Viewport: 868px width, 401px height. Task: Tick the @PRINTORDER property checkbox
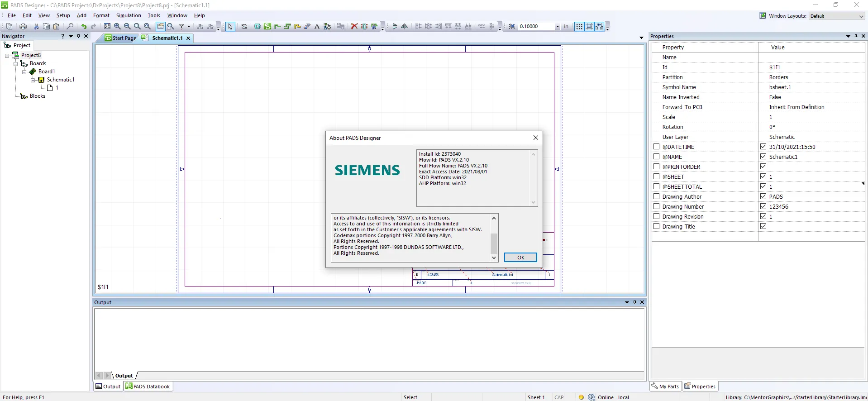pyautogui.click(x=656, y=167)
